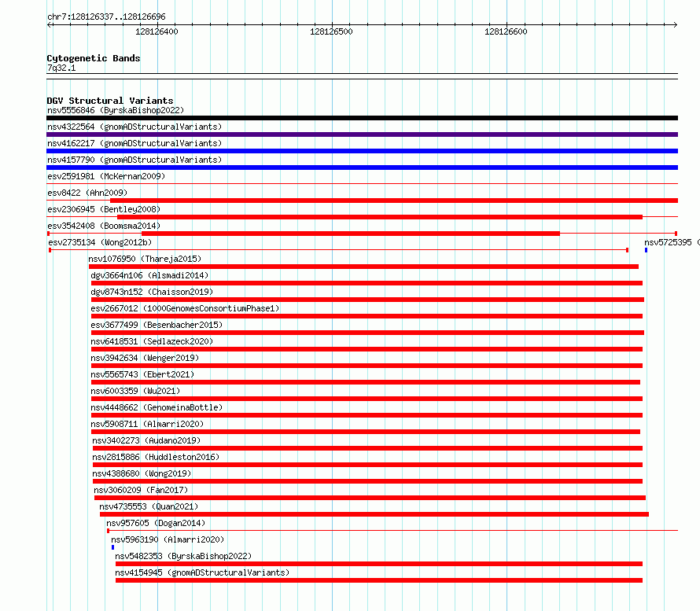Image resolution: width=700 pixels, height=611 pixels.
Task: Click the nsv6418531 (Sedlazeck2020) label
Action: coord(152,341)
